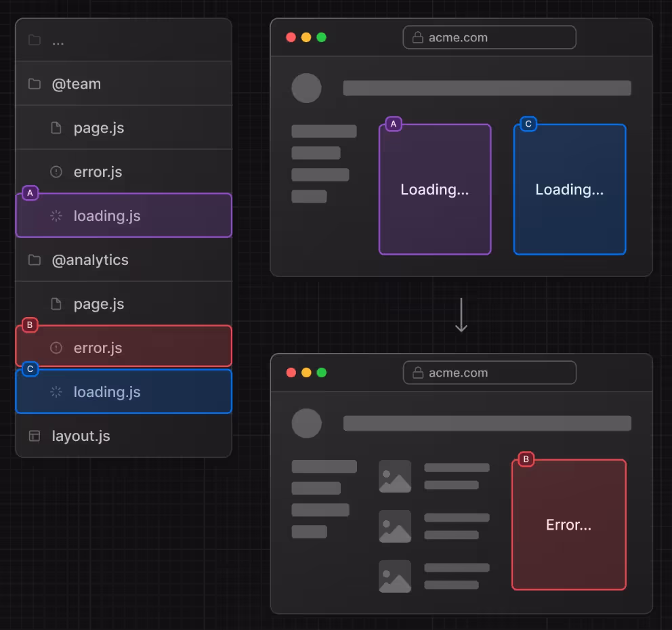Click the first sidebar nav placeholder in bottom browser

[324, 466]
